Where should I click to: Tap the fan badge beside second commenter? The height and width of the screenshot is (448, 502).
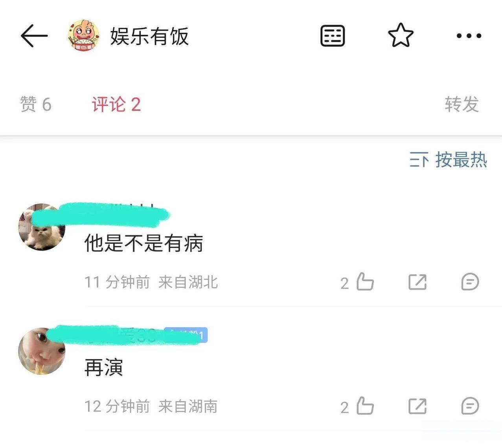[x=186, y=335]
